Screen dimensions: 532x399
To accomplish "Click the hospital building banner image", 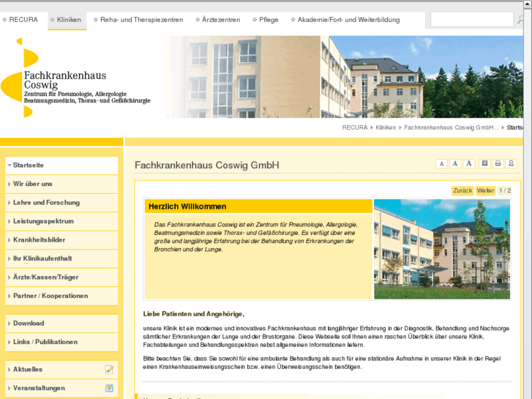I will click(344, 77).
